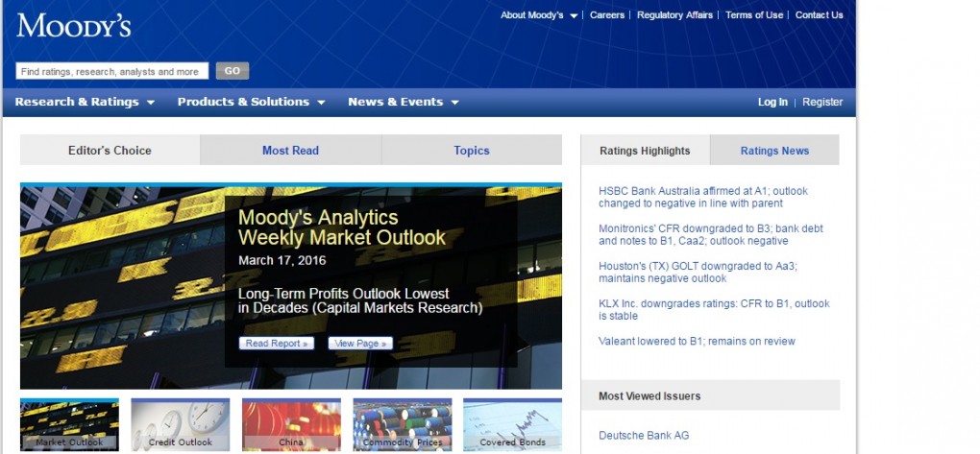Open the Contact Us page
This screenshot has height=454, width=980.
tap(819, 15)
